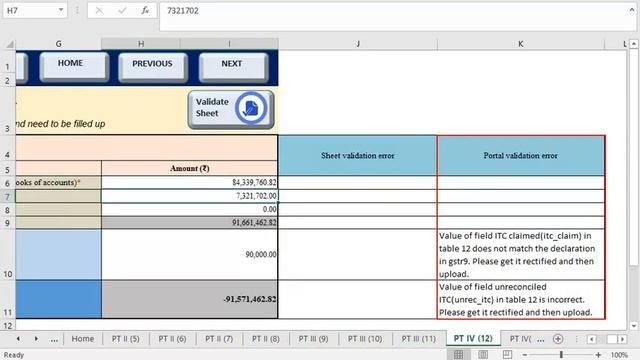
Task: Switch to Home sheet tab
Action: click(x=82, y=339)
